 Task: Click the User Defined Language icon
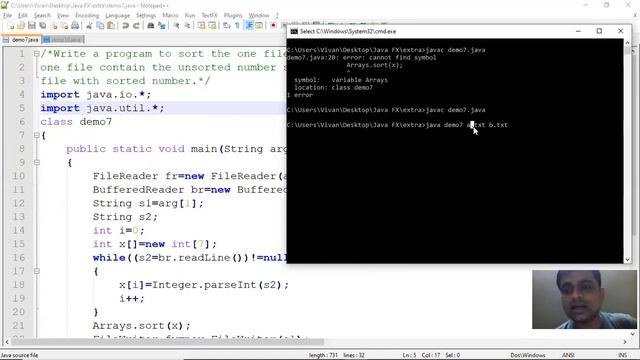[x=259, y=26]
